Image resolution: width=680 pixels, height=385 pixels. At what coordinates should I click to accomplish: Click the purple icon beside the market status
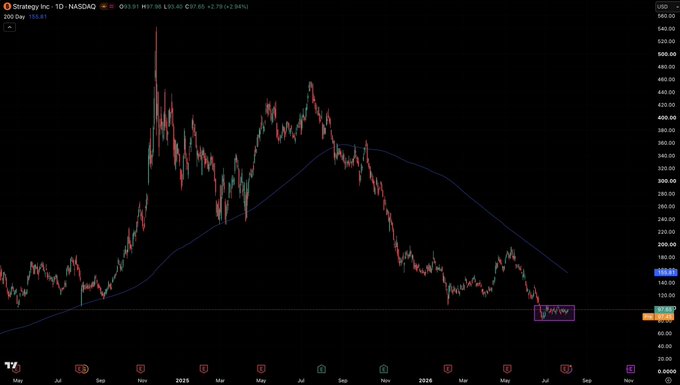point(111,7)
